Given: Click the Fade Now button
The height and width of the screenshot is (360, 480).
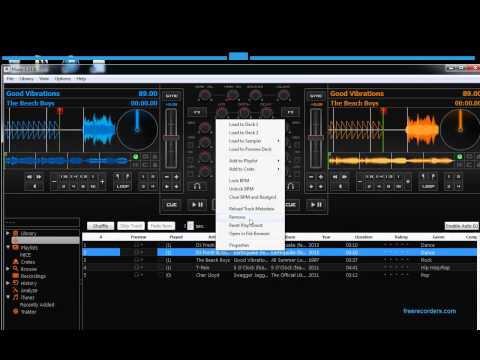Looking at the screenshot, I should (161, 226).
